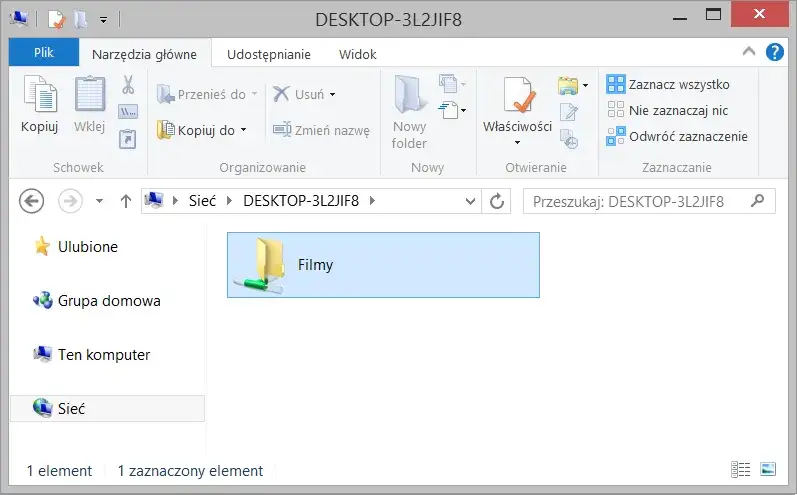Click the easy access icon in Nowy group

[448, 110]
